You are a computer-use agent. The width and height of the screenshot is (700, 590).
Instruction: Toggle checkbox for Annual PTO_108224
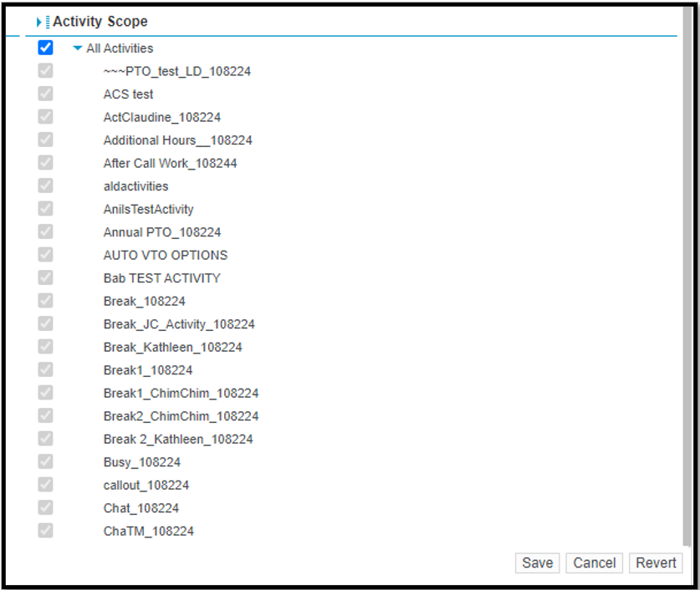45,231
